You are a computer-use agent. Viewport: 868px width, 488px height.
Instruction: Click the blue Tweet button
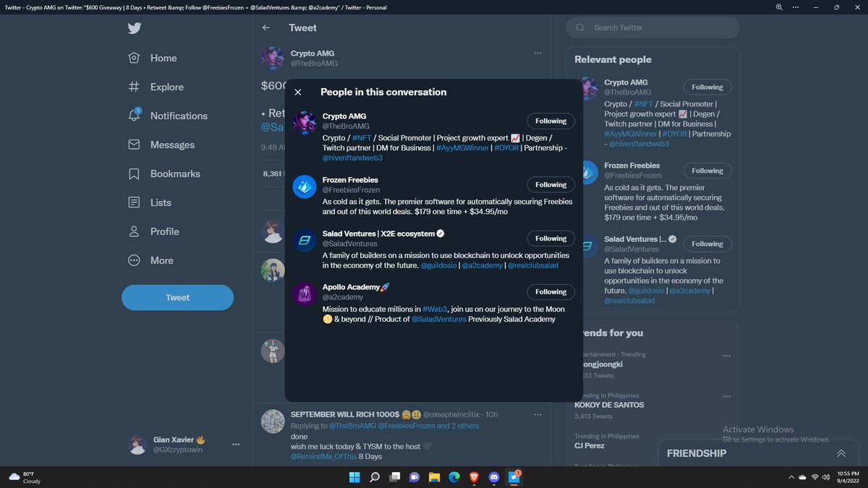coord(177,297)
